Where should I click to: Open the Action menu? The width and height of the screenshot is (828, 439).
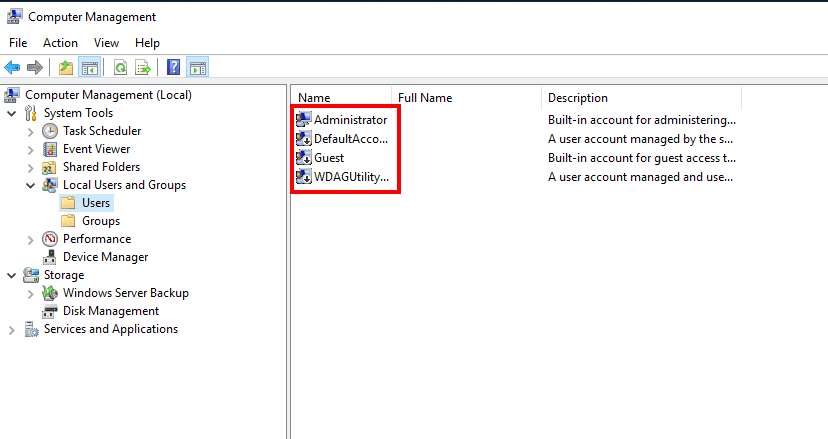(60, 43)
